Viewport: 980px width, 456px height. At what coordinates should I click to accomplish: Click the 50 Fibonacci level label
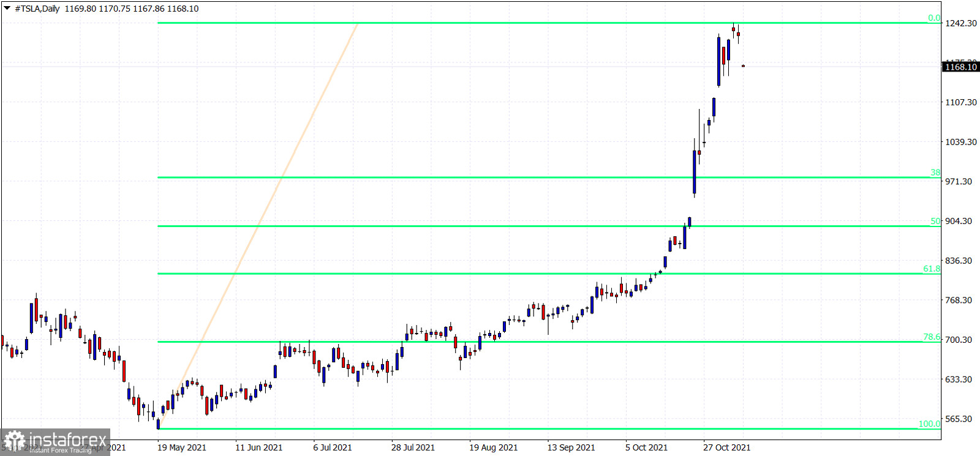(935, 221)
